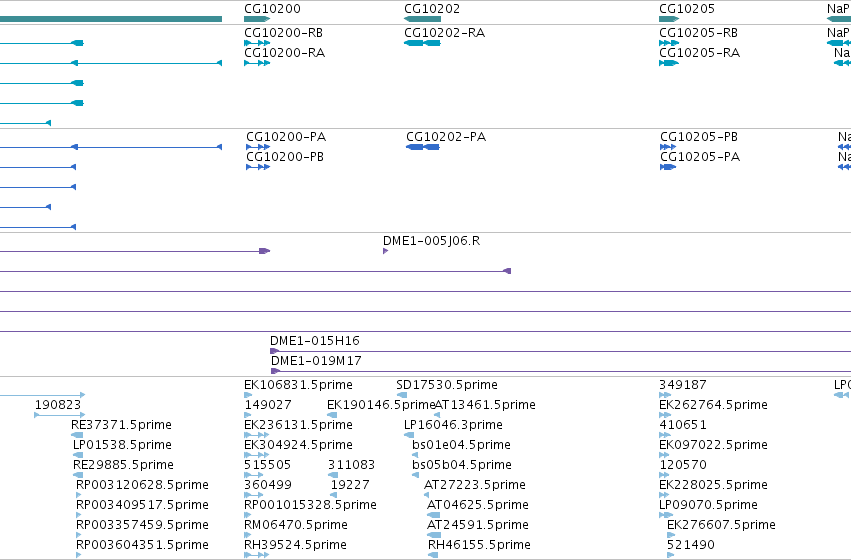Click the CG10205 gene arrow glyph
851x560 pixels.
(x=669, y=19)
